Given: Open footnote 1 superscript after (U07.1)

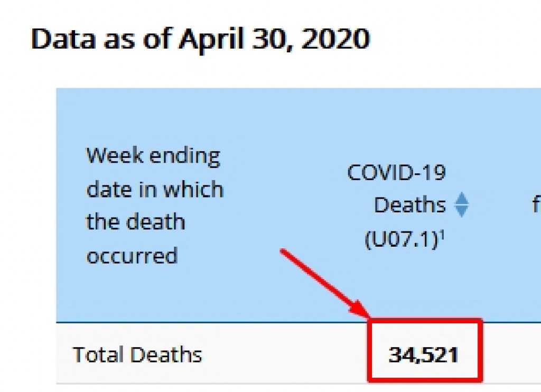Looking at the screenshot, I should [x=441, y=235].
